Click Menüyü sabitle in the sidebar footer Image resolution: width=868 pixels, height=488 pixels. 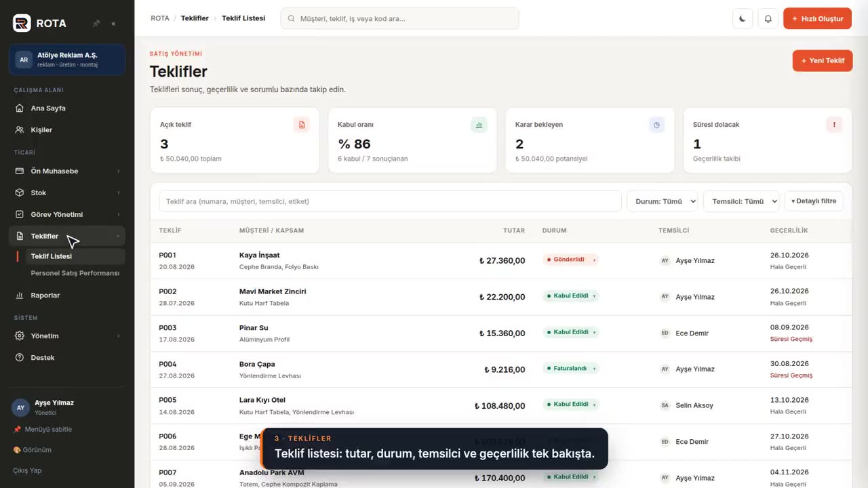[42, 430]
